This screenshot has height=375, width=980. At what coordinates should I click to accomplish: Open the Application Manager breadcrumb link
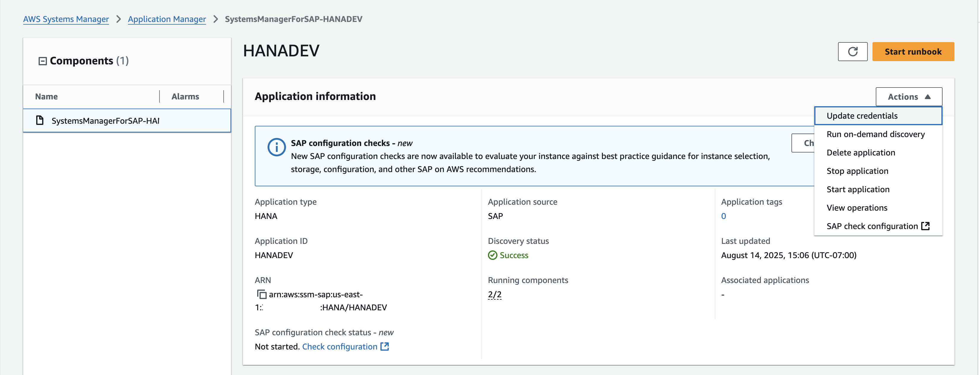(167, 19)
